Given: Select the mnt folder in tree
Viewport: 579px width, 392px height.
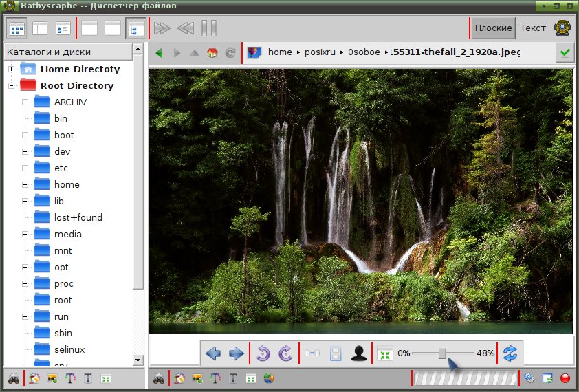Looking at the screenshot, I should (53, 251).
